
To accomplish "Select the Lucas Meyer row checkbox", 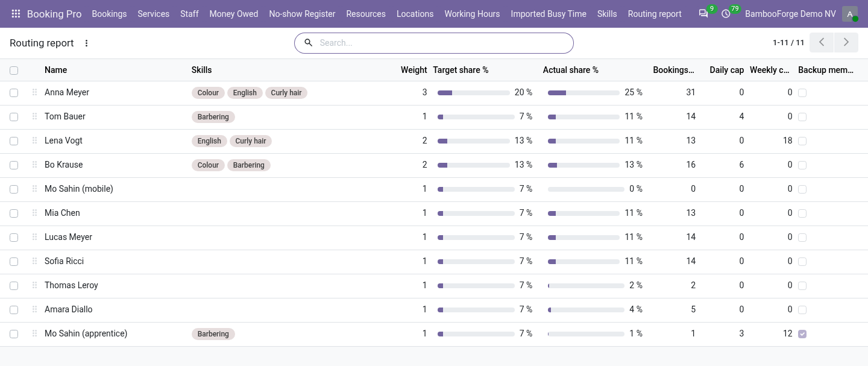I will click(x=14, y=238).
